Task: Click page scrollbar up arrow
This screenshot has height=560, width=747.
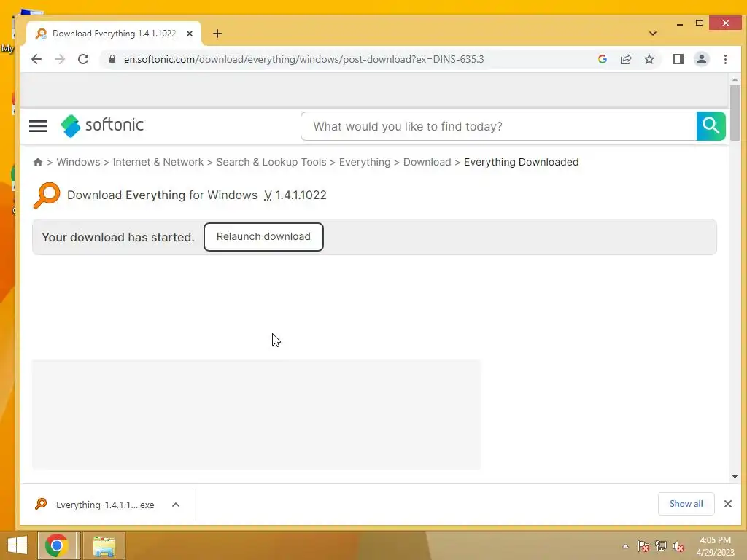Action: pyautogui.click(x=735, y=79)
